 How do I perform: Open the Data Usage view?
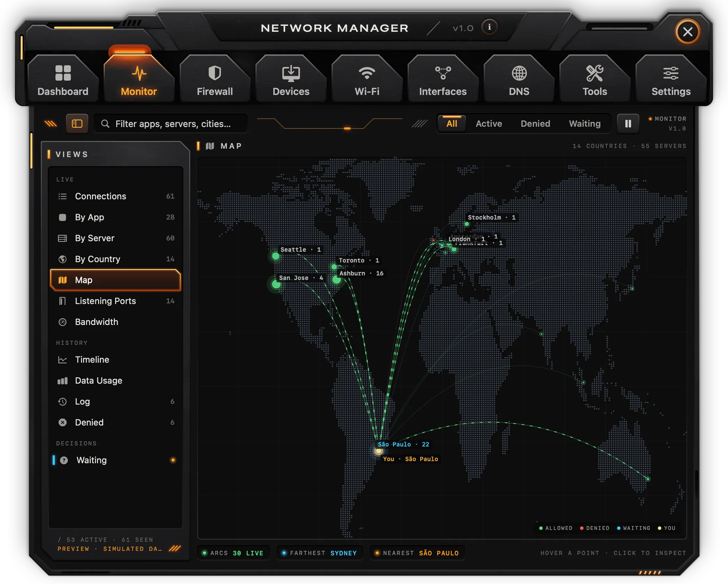[x=116, y=380]
